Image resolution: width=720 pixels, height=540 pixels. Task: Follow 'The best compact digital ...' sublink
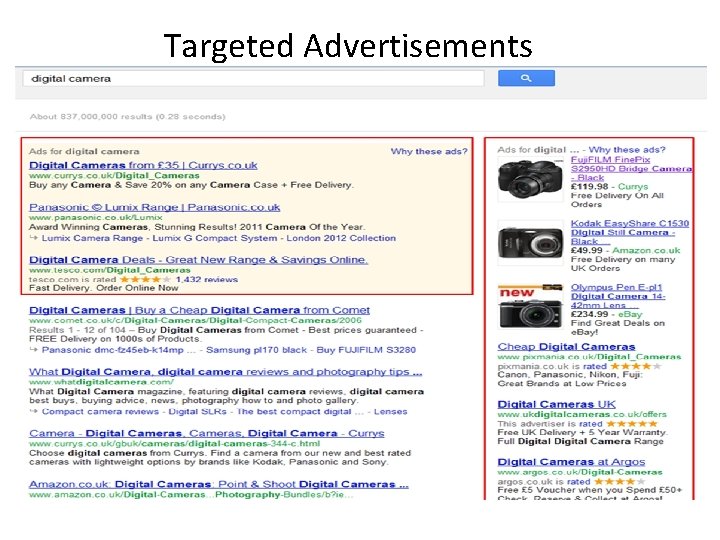tap(300, 411)
